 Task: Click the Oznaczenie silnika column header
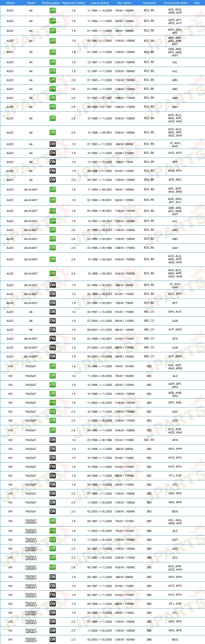pyautogui.click(x=176, y=3)
